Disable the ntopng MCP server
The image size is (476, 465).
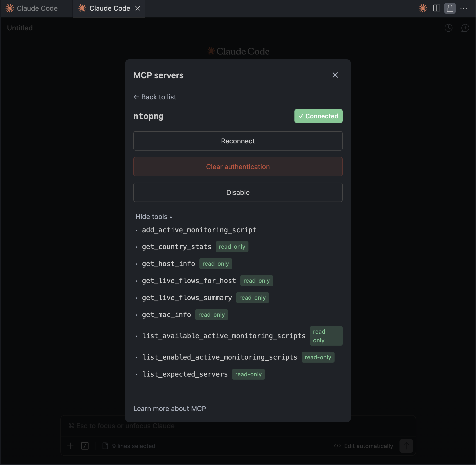coord(238,192)
